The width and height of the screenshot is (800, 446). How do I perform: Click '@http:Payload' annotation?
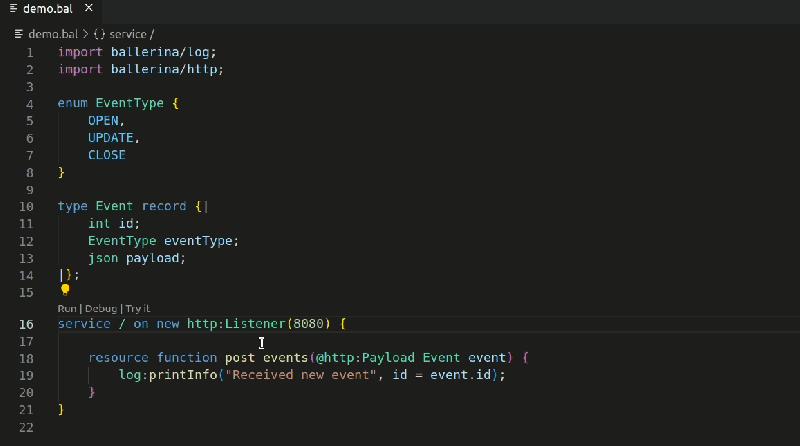click(365, 358)
